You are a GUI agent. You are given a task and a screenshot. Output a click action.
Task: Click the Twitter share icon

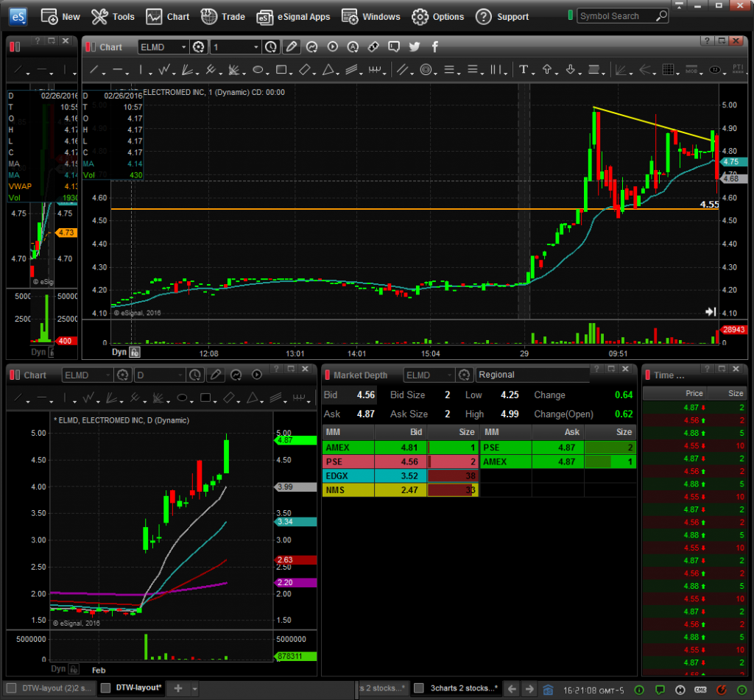click(x=415, y=46)
